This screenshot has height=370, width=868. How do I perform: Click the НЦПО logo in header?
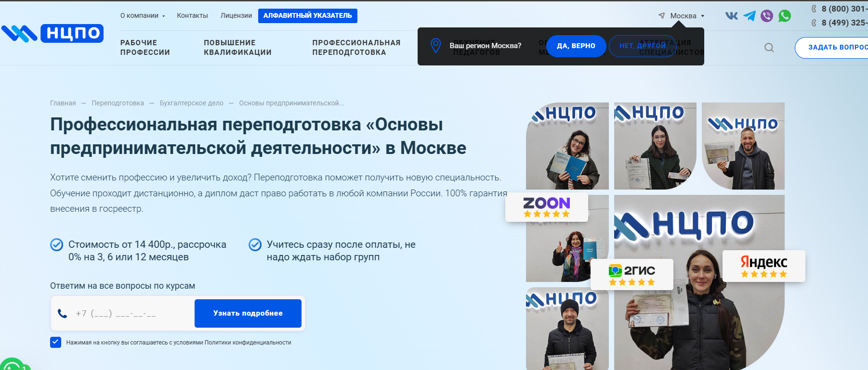click(x=53, y=33)
